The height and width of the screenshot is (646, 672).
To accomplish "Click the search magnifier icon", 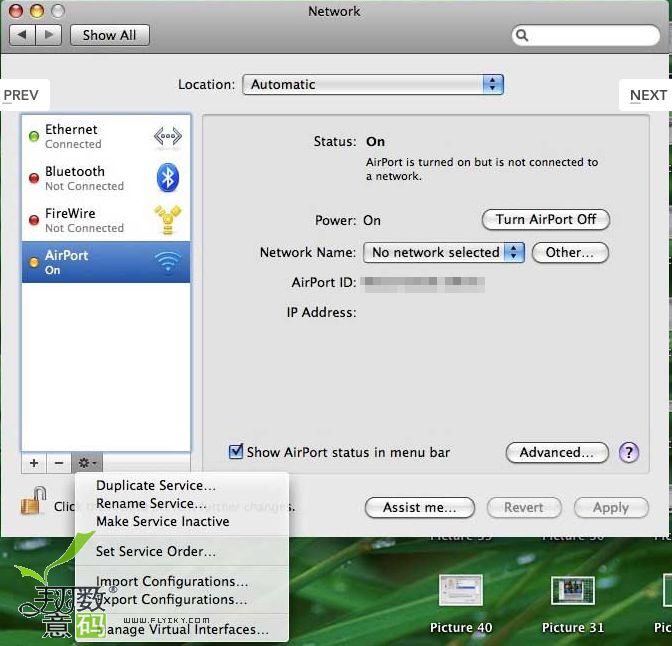I will 522,35.
